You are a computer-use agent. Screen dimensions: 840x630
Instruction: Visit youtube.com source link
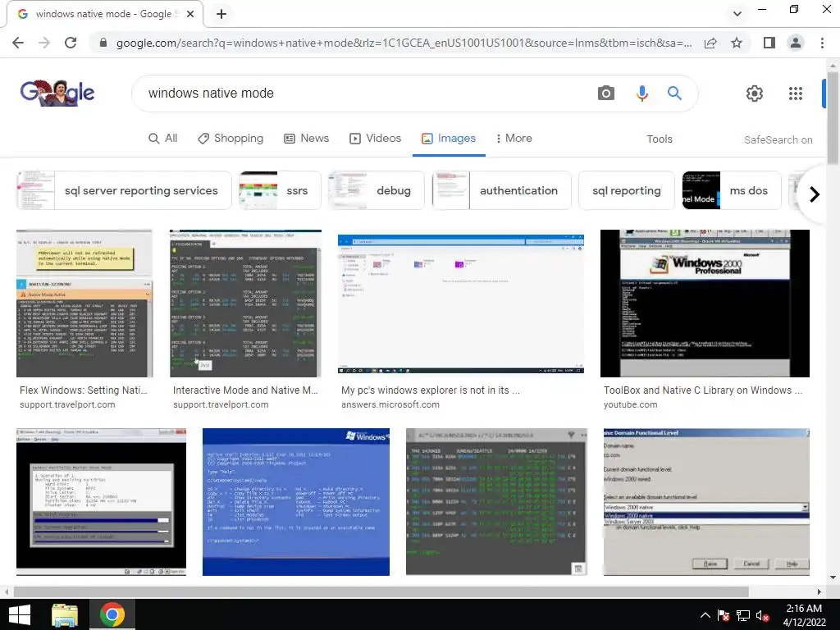point(630,405)
